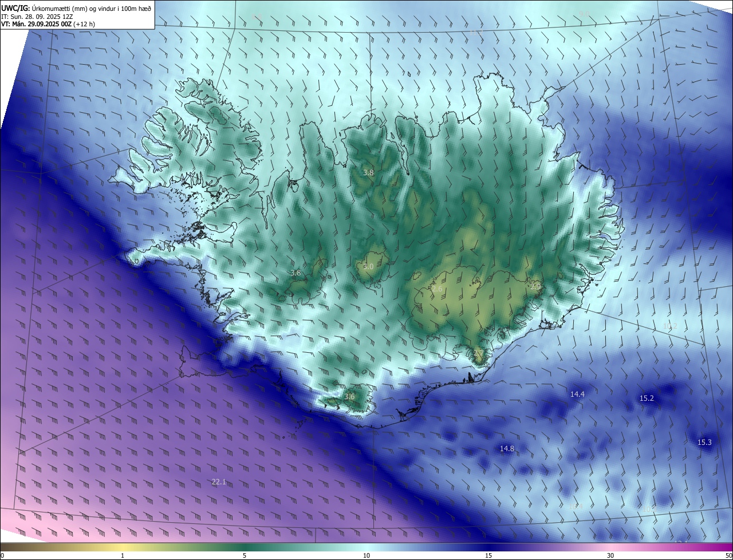Click the 15.2 value label on the map
This screenshot has height=560, width=733.
click(647, 398)
